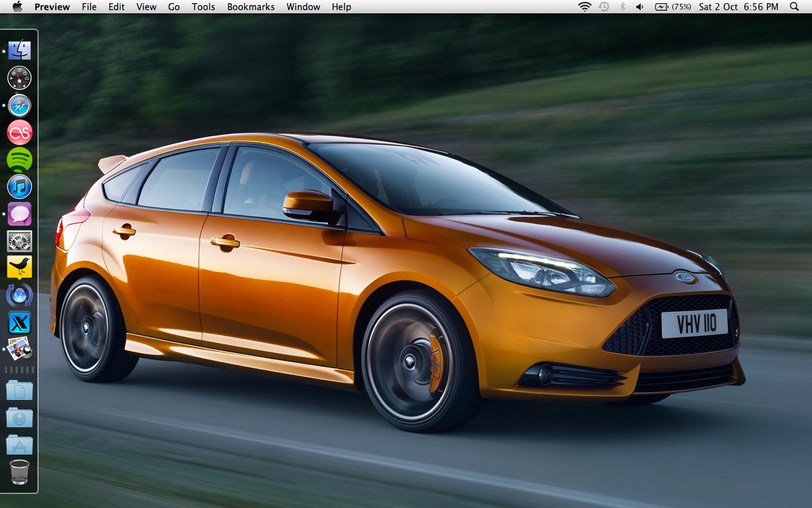
Task: Open the Tools menu
Action: point(204,7)
